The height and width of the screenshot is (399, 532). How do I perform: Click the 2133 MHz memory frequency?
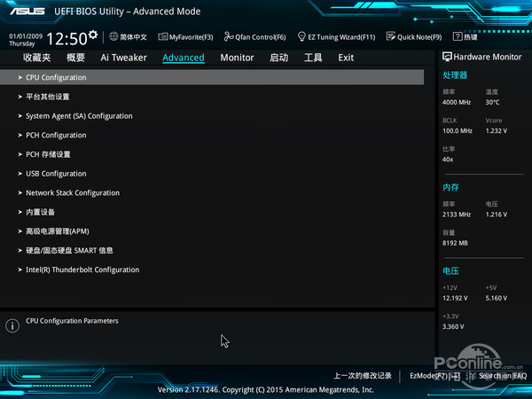point(457,215)
